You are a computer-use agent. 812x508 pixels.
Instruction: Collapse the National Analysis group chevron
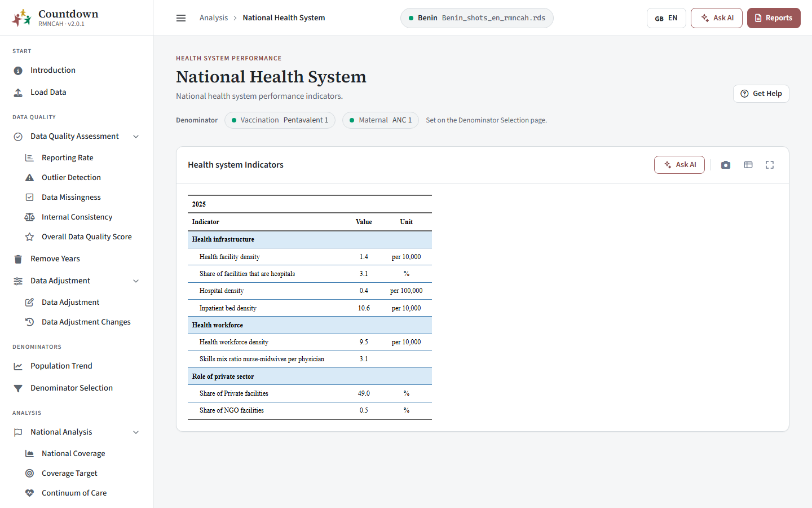point(136,432)
